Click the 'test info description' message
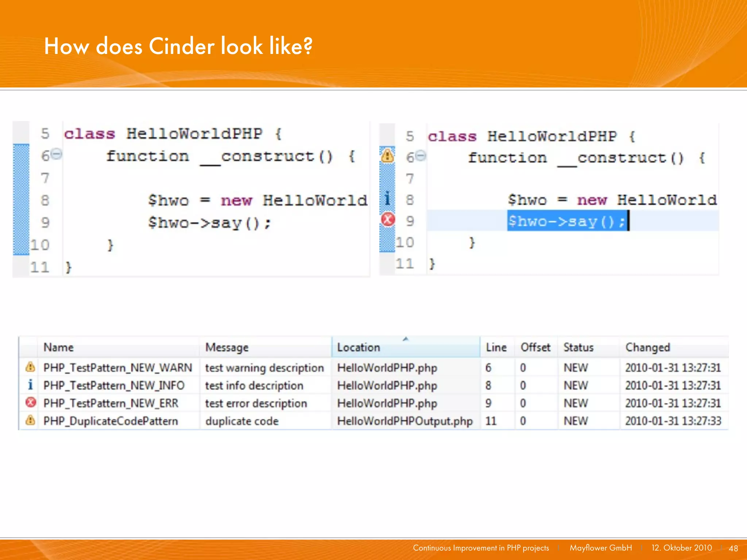Image resolution: width=747 pixels, height=560 pixels. (254, 385)
